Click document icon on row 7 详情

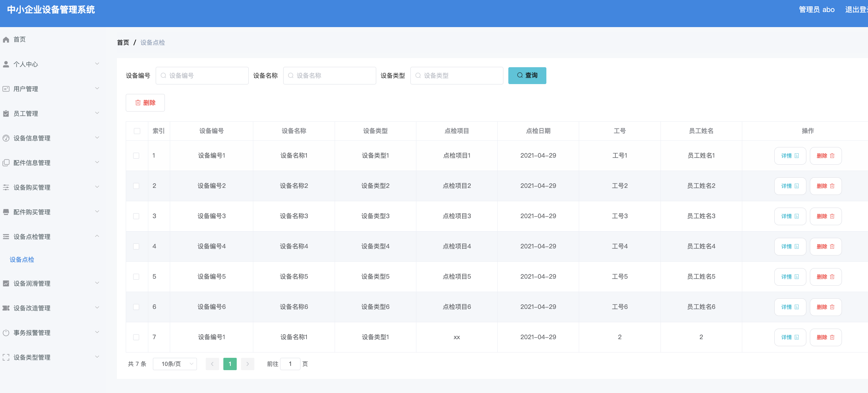click(x=796, y=337)
